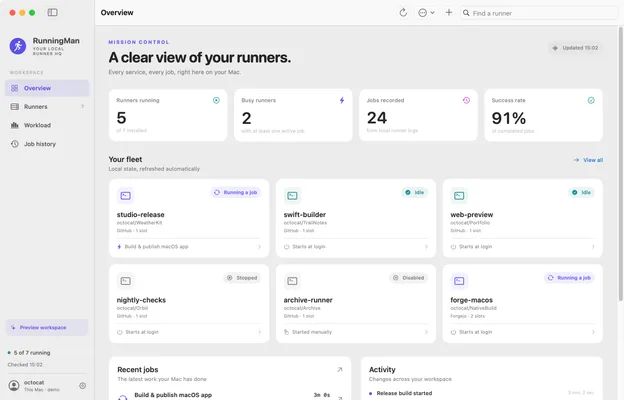Click the refresh icon in toolbar
This screenshot has height=400, width=624.
(403, 13)
